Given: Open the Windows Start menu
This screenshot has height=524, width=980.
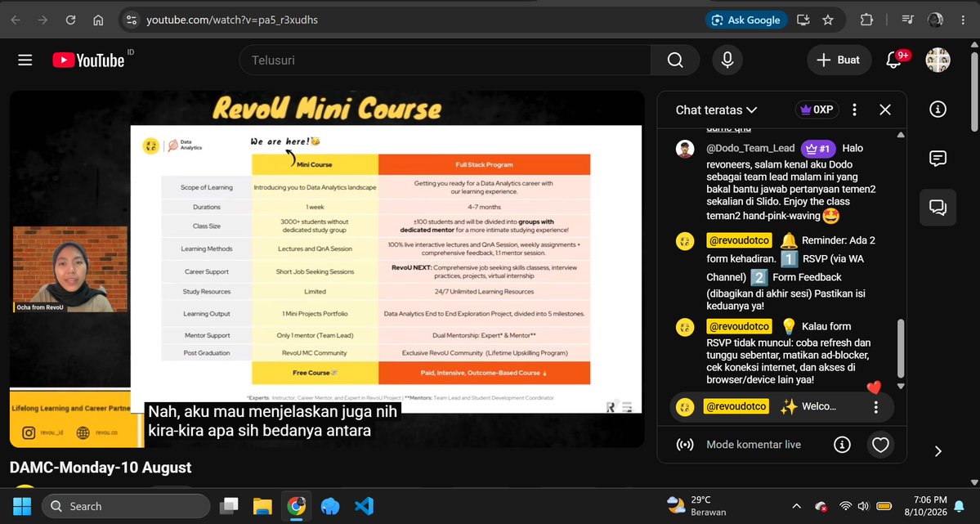Looking at the screenshot, I should tap(22, 506).
